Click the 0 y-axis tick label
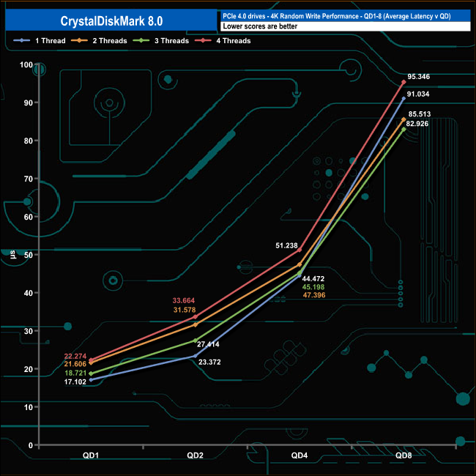Image resolution: width=476 pixels, height=476 pixels. [x=30, y=445]
